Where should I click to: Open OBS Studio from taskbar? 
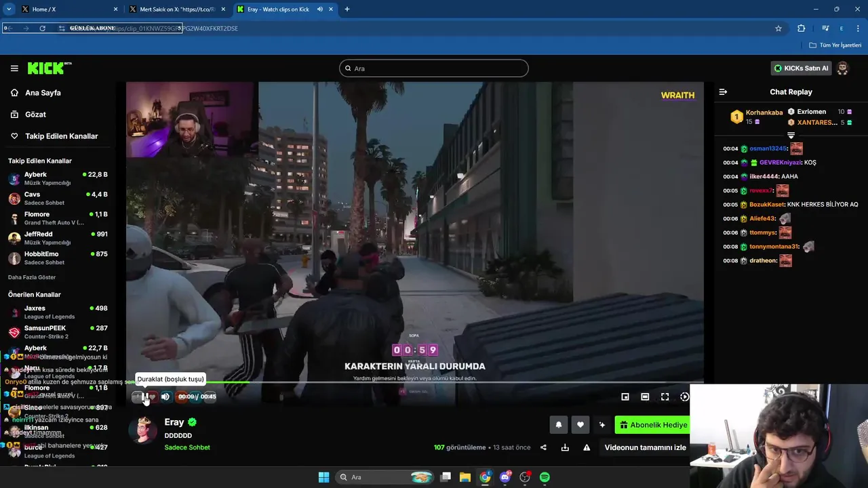click(525, 477)
